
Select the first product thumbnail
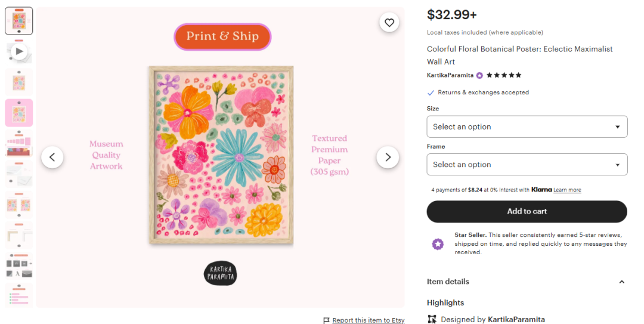pyautogui.click(x=19, y=21)
